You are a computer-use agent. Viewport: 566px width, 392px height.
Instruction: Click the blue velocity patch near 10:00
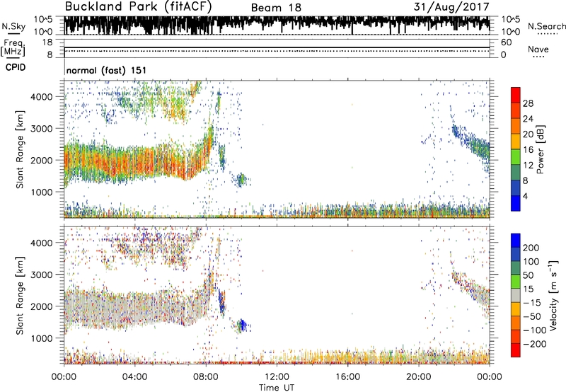point(243,325)
